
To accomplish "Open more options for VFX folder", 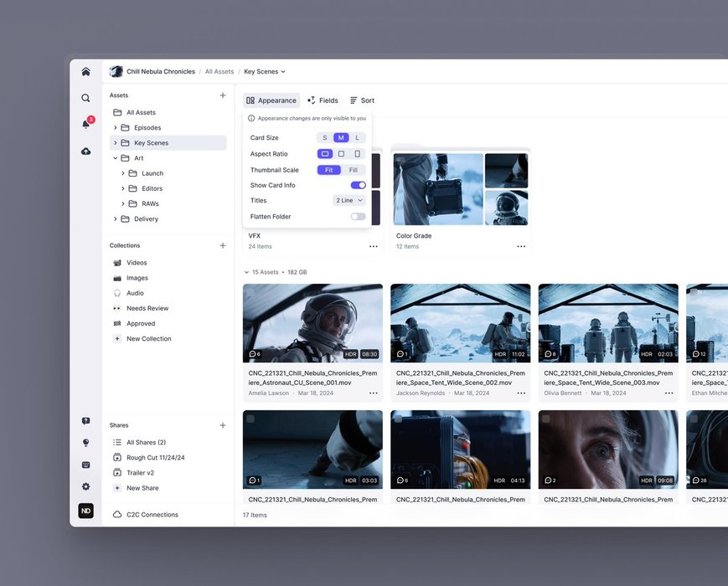I will tap(374, 246).
